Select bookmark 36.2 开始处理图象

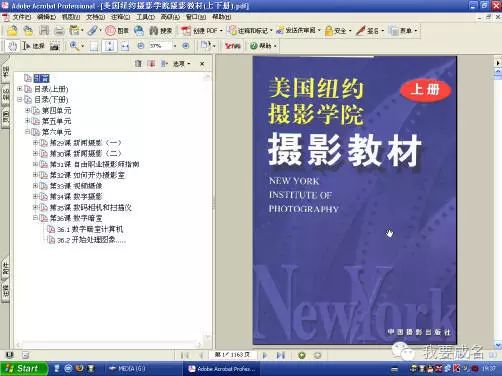(x=91, y=240)
